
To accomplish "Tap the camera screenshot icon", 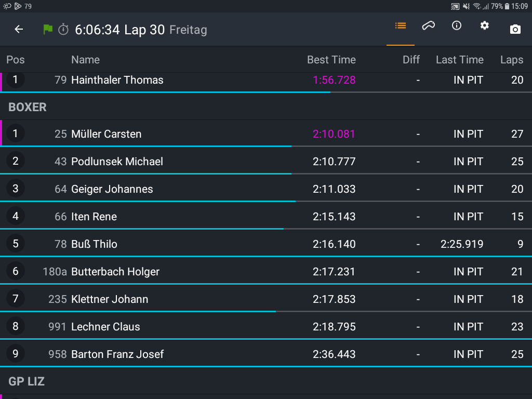I will [515, 30].
